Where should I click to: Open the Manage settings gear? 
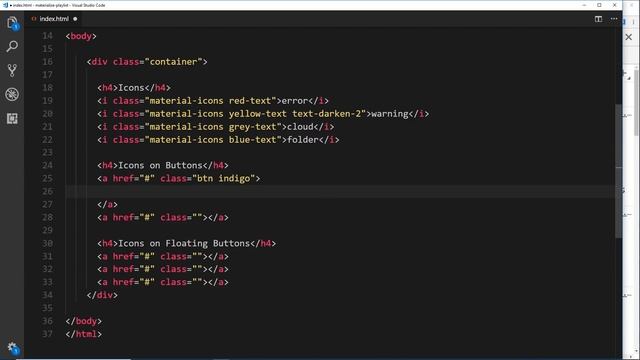tap(12, 348)
